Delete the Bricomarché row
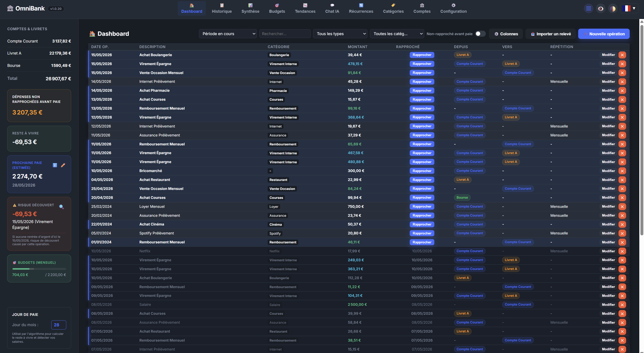The width and height of the screenshot is (644, 353). [x=622, y=171]
